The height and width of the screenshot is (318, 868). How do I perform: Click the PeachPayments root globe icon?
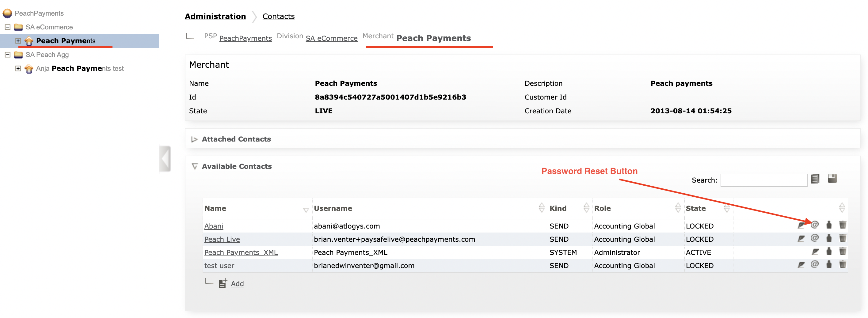click(x=7, y=13)
